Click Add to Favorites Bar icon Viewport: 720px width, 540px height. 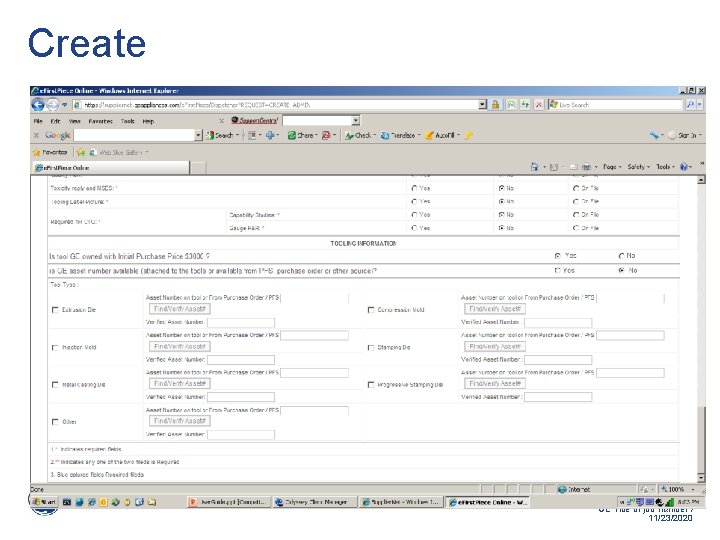coord(81,152)
